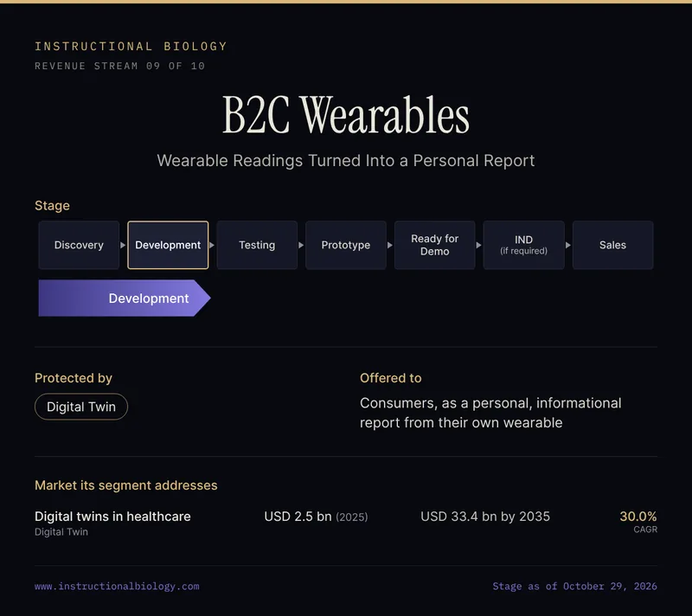Click the Protected by heading
This screenshot has height=616, width=692.
74,378
